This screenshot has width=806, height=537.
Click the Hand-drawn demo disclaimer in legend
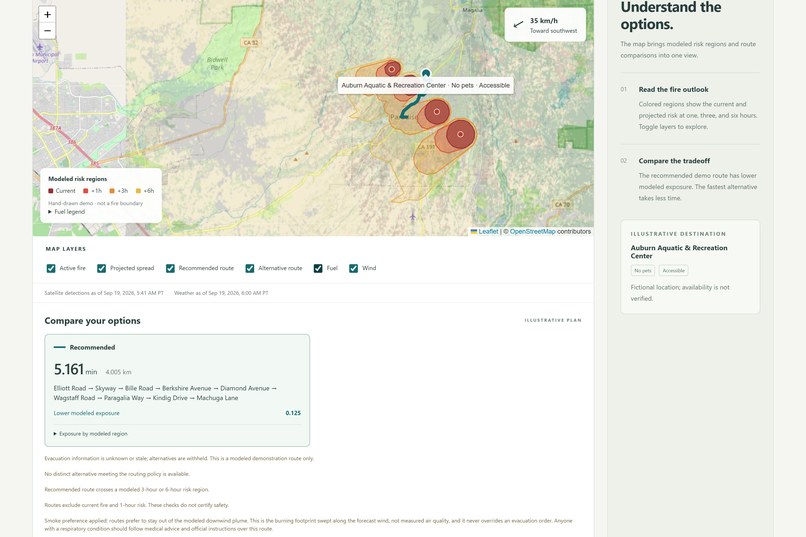[x=96, y=203]
